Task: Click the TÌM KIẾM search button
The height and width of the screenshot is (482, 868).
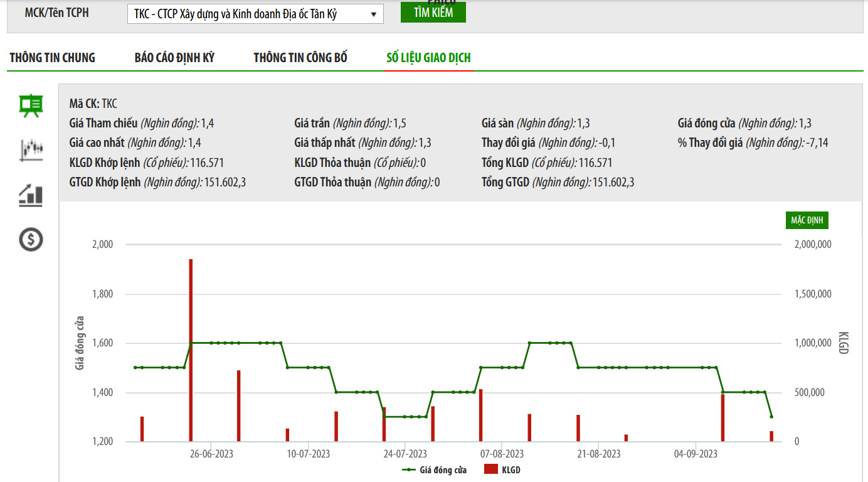Action: tap(433, 12)
